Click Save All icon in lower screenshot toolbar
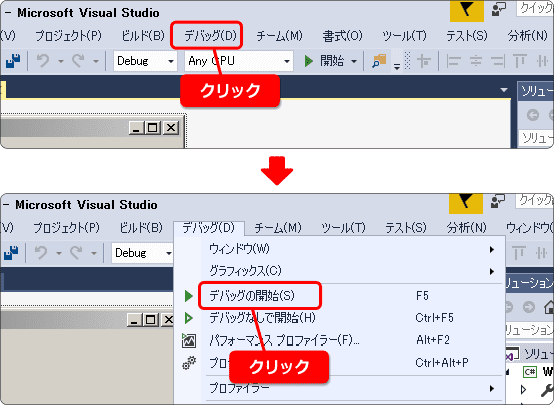Screen dimensions: 554x405 11,253
